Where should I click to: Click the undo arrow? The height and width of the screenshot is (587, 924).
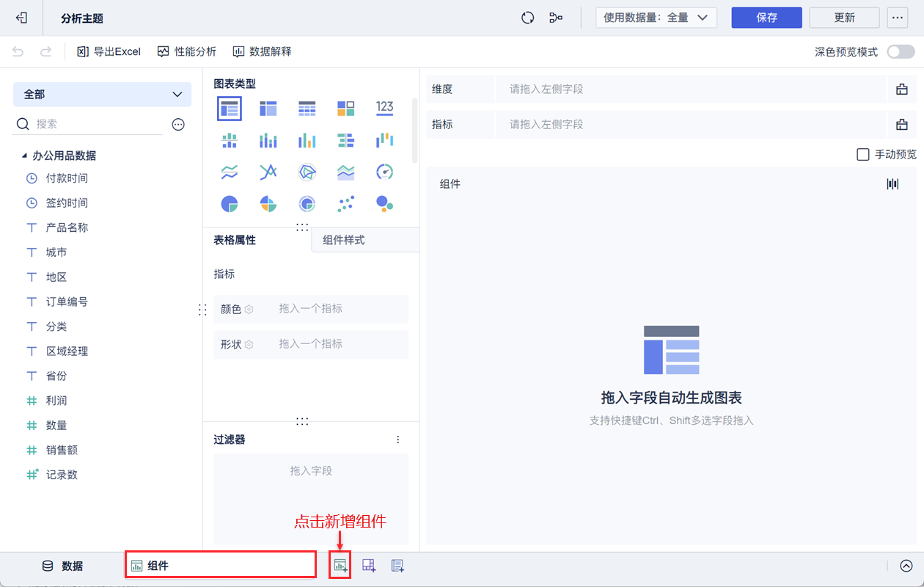tap(18, 51)
